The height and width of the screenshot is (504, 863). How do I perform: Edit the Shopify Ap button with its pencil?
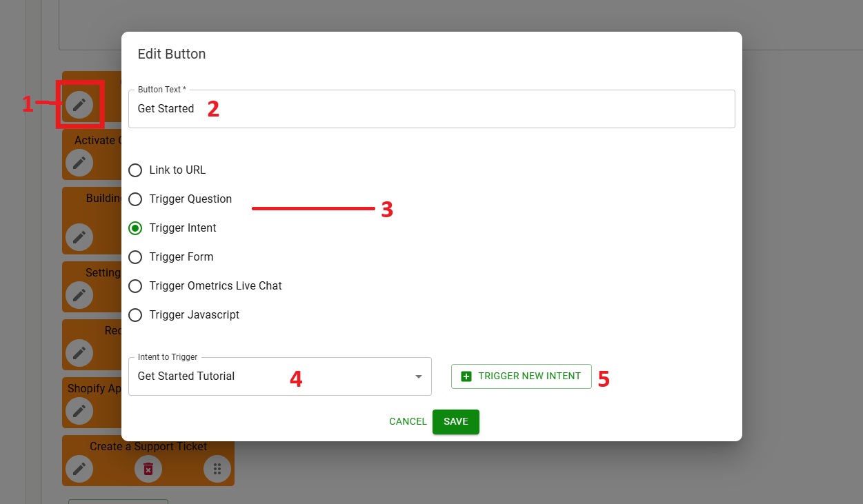79,411
